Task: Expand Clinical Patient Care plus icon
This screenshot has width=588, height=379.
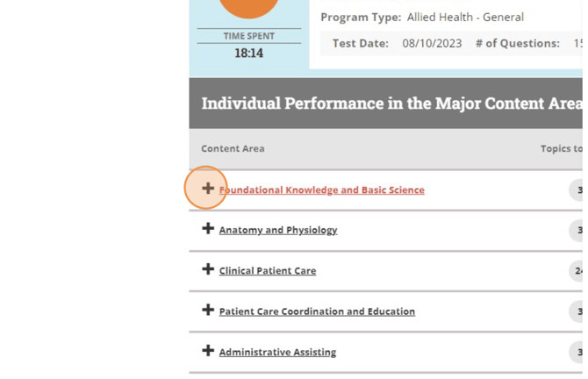Action: [x=208, y=269]
